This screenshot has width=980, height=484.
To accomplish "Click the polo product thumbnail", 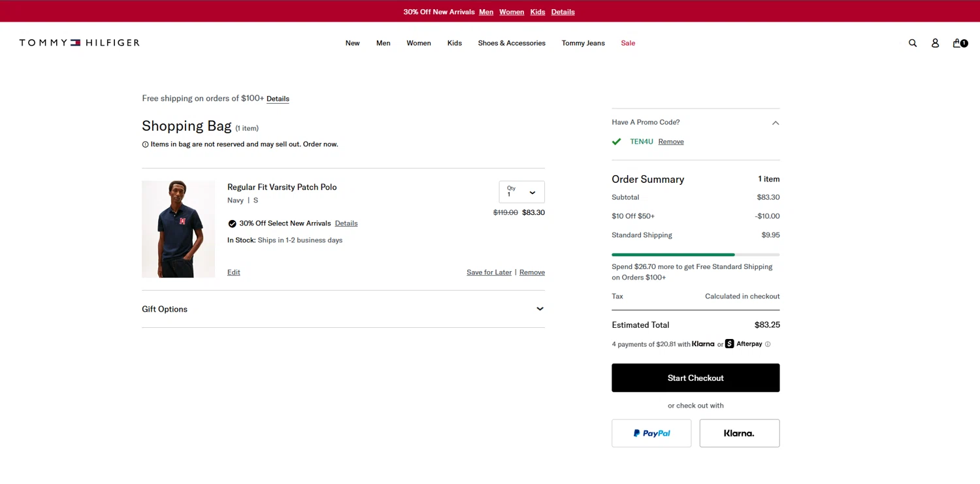I will pyautogui.click(x=178, y=229).
